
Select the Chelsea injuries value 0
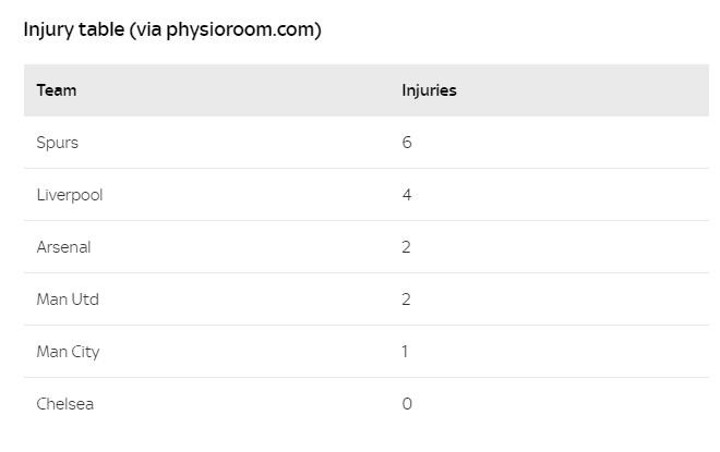click(x=407, y=404)
